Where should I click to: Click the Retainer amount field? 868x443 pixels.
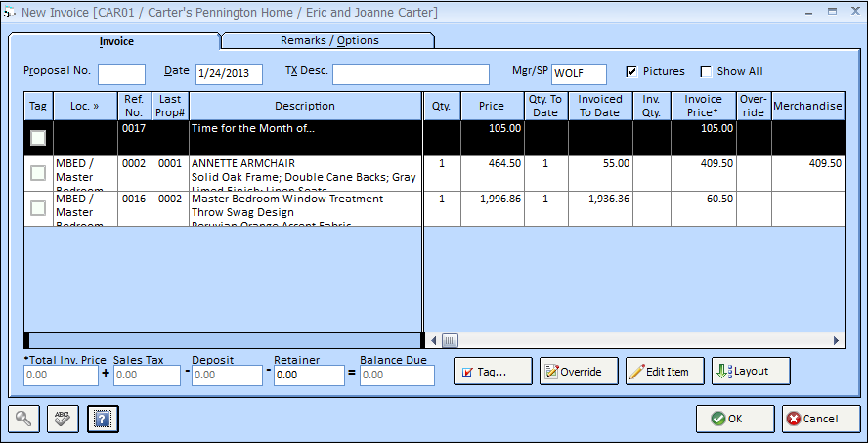coord(309,376)
